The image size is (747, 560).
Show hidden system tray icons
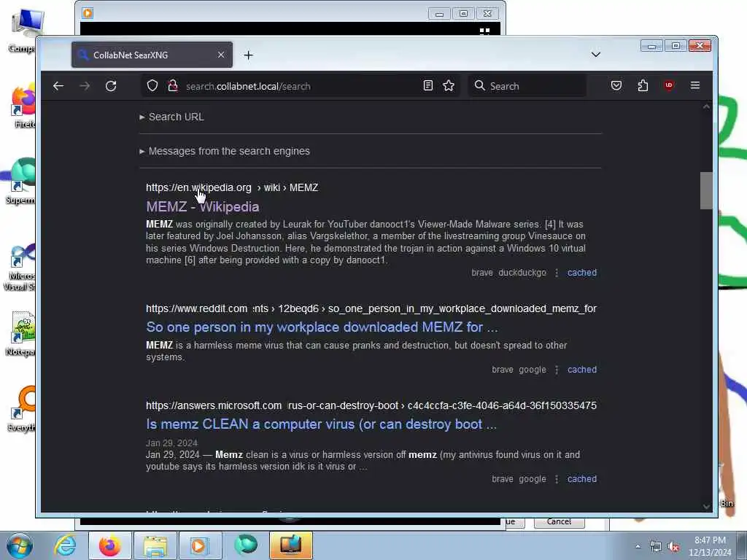coord(638,546)
